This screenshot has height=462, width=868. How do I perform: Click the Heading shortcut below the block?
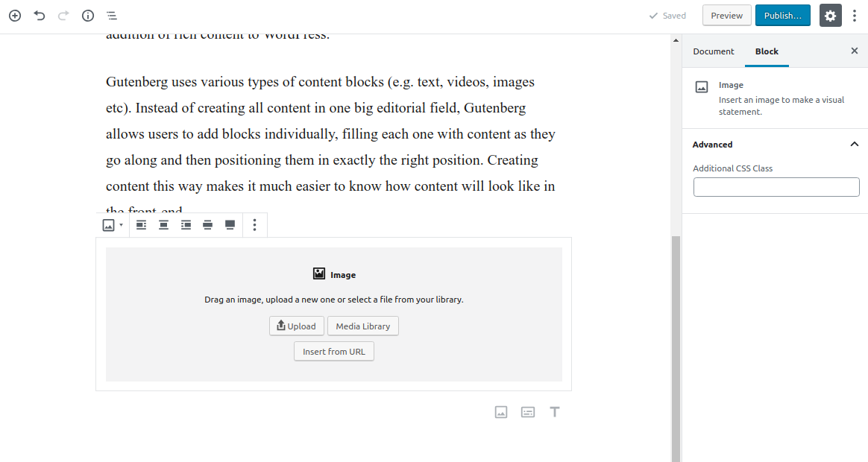coord(555,411)
